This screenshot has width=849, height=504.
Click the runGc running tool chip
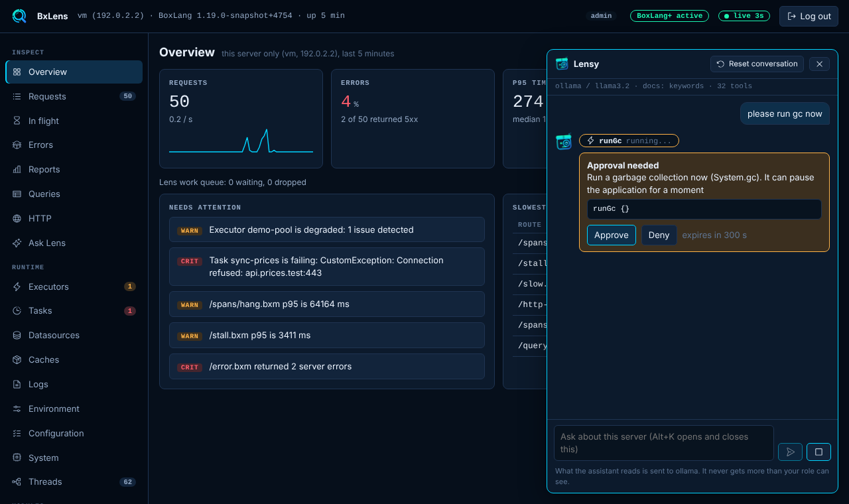pyautogui.click(x=629, y=141)
